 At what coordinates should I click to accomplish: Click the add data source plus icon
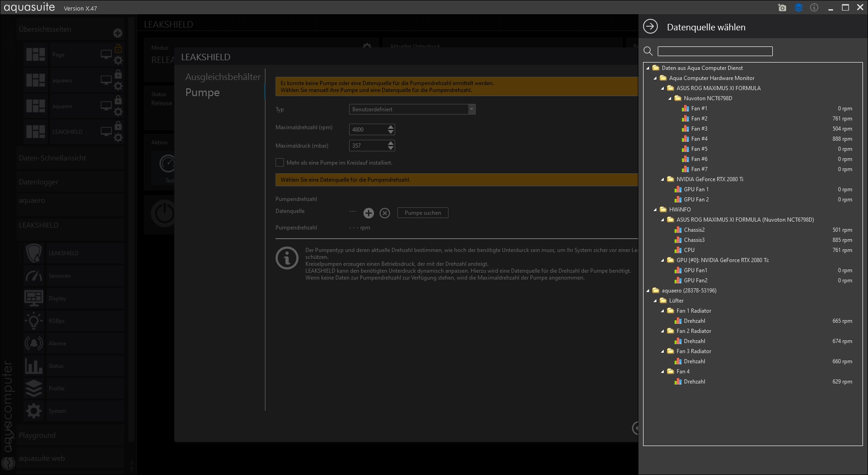368,213
